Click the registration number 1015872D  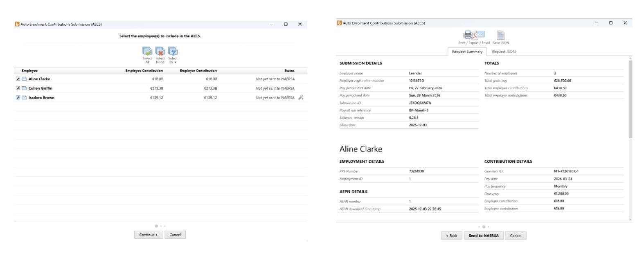click(x=417, y=81)
